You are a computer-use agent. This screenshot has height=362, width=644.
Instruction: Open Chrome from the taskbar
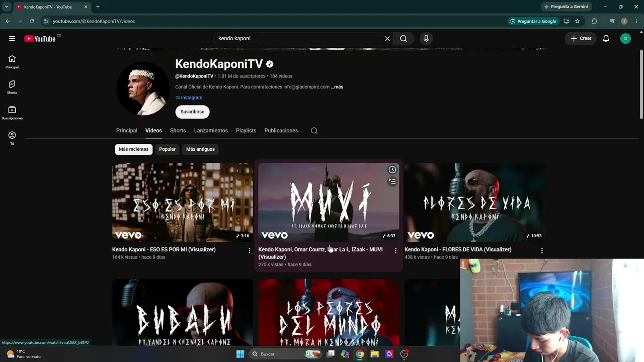click(x=360, y=354)
